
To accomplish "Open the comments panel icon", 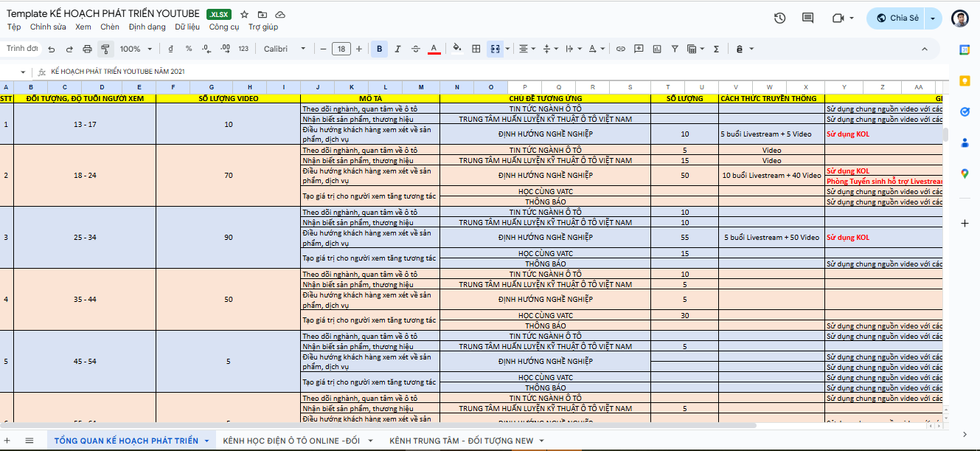I will click(807, 18).
